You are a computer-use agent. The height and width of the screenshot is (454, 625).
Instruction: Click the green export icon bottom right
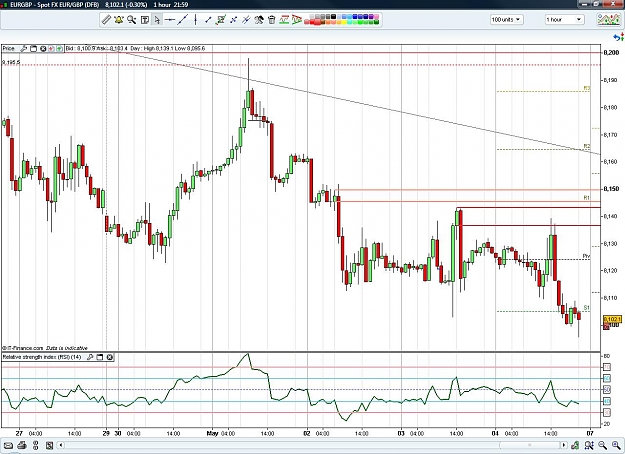tap(576, 445)
